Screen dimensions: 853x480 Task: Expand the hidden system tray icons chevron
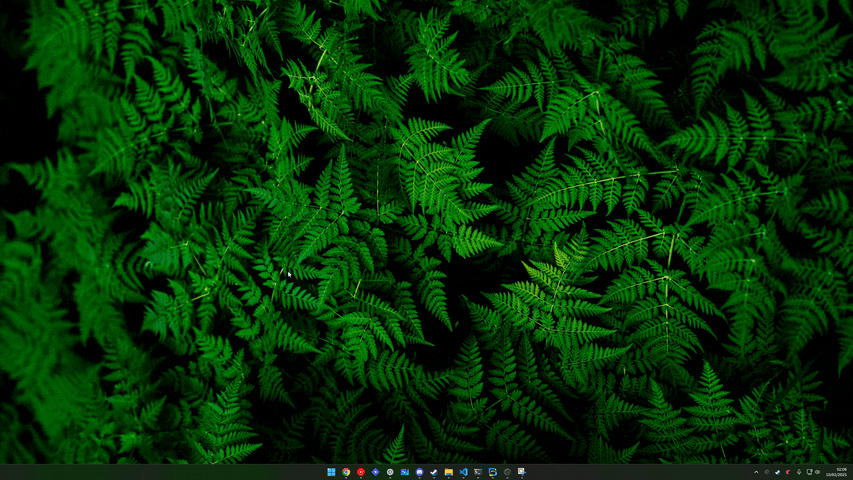pyautogui.click(x=756, y=472)
